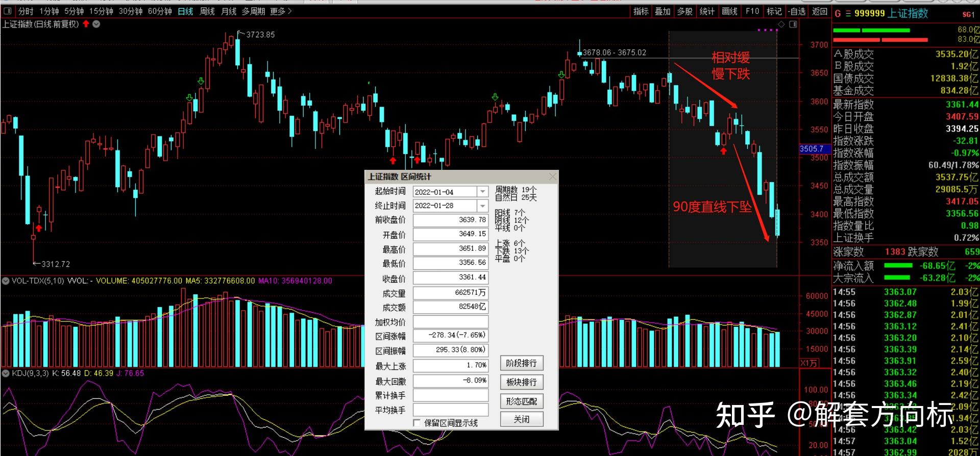Switch to the 60分钟 period tab
Screen dimensions: 980x456
[160, 11]
